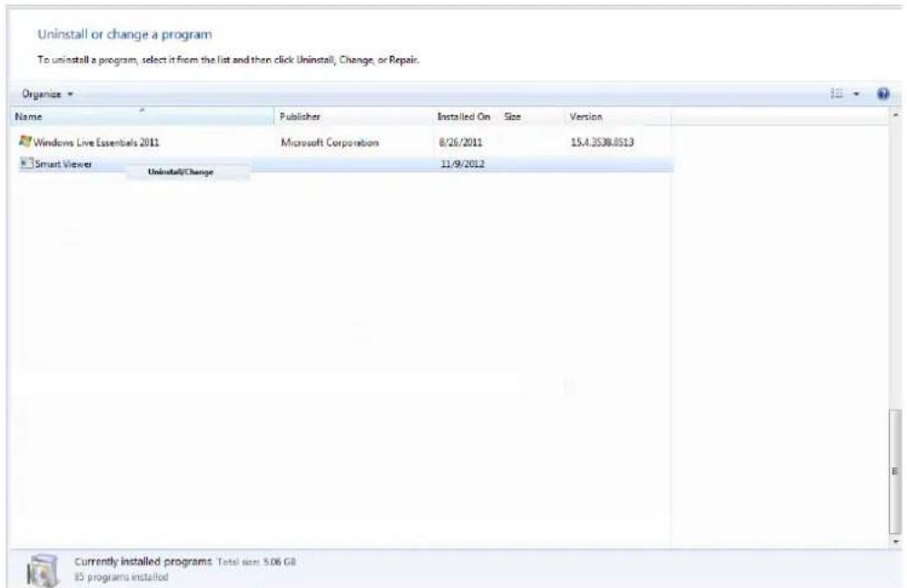Click the Windows Live Essentials flag icon
Viewport: 907px width, 588px height.
[25, 141]
